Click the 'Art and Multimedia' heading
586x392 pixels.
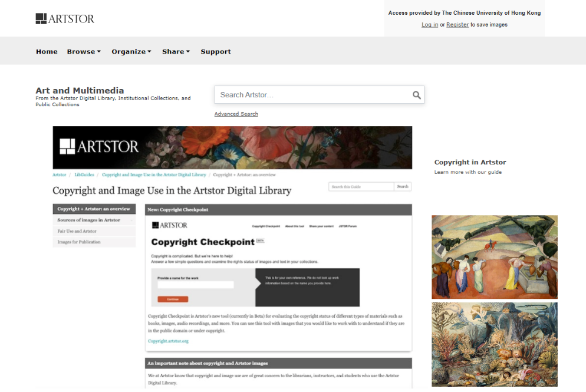(x=80, y=90)
